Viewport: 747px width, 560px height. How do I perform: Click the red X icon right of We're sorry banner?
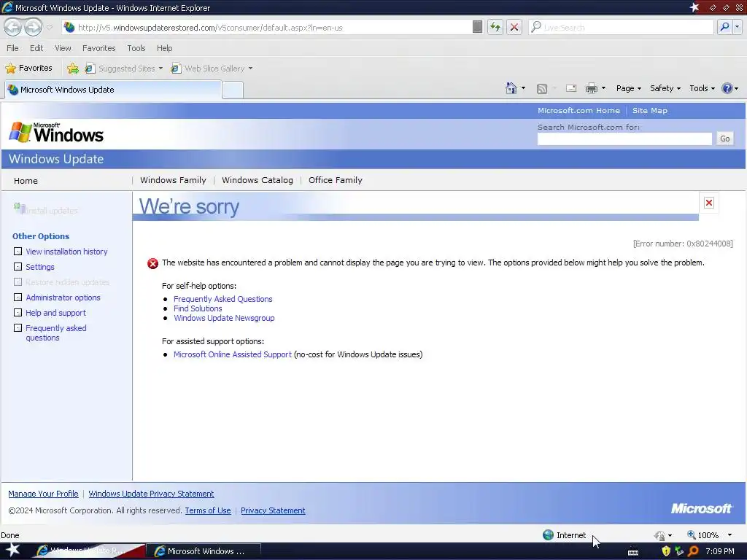pyautogui.click(x=709, y=203)
